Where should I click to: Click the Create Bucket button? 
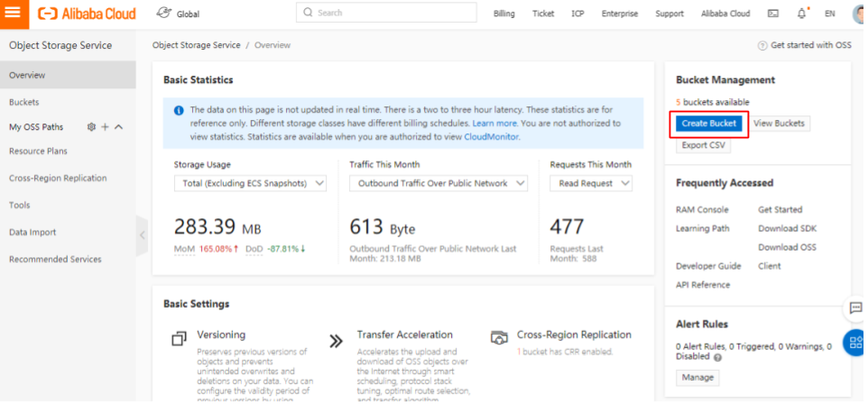(709, 124)
